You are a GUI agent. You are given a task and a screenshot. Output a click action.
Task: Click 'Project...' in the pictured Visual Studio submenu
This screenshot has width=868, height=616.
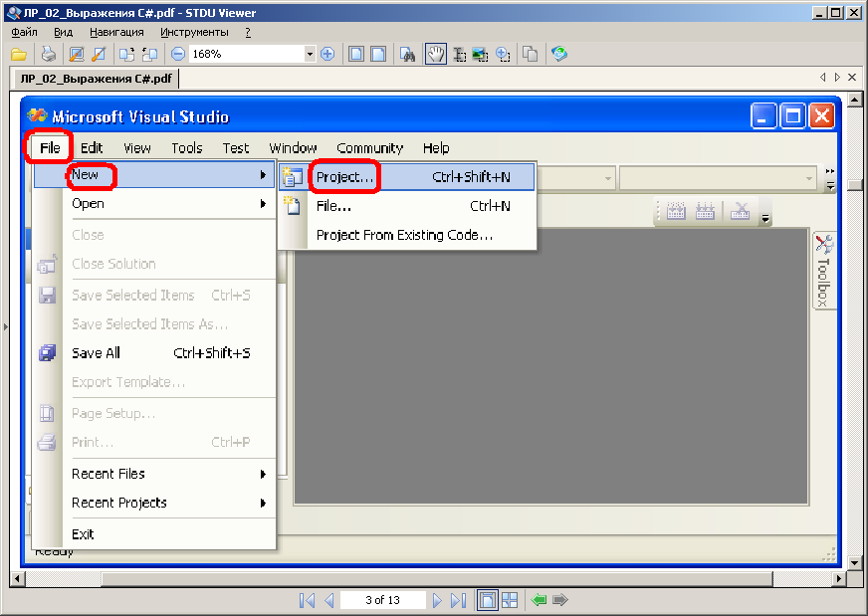pos(407,176)
